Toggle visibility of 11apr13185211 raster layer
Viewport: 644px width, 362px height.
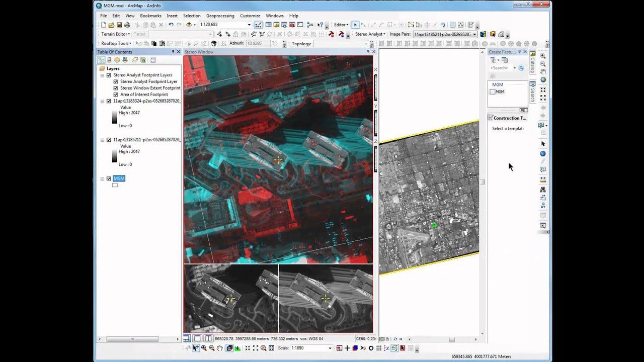point(109,140)
